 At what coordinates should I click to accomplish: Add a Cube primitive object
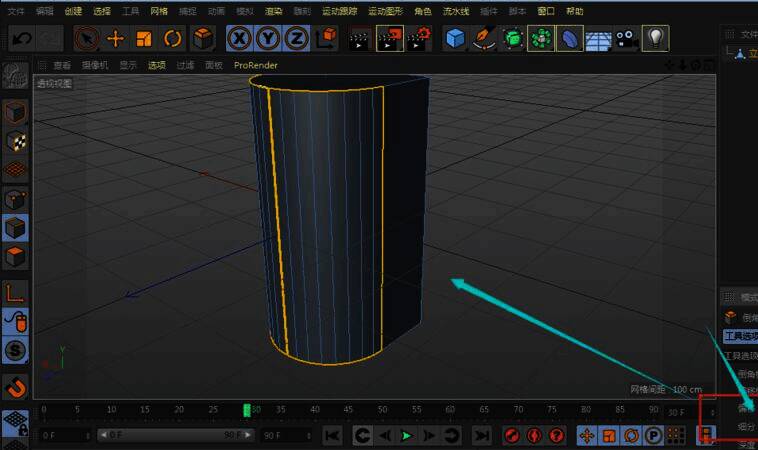pos(456,39)
